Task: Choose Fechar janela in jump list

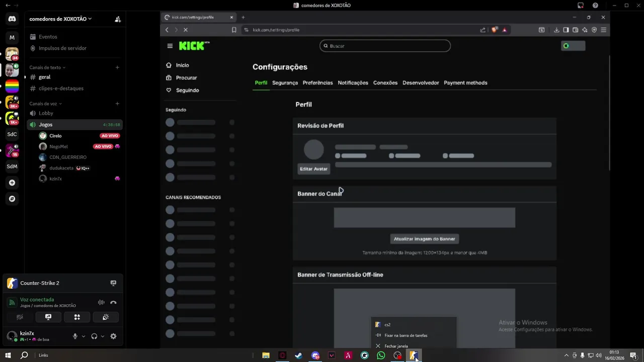Action: (x=414, y=346)
